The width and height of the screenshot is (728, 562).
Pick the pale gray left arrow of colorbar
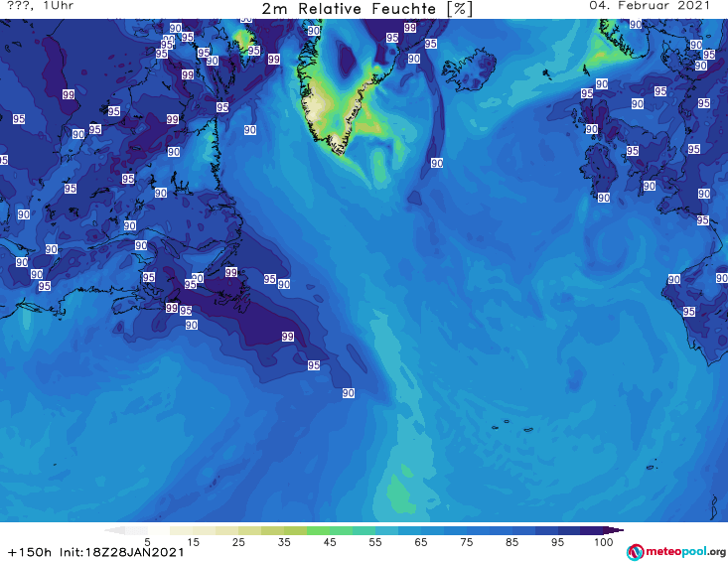point(114,530)
